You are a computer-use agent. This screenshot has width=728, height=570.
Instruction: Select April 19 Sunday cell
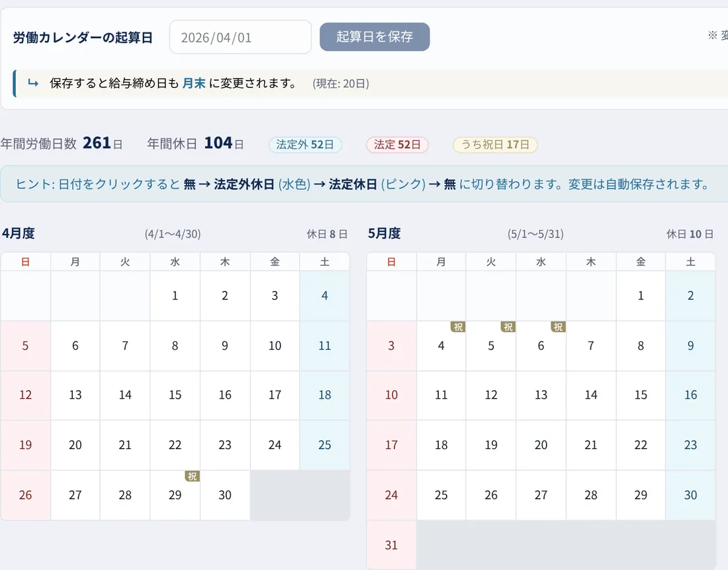pyautogui.click(x=26, y=445)
